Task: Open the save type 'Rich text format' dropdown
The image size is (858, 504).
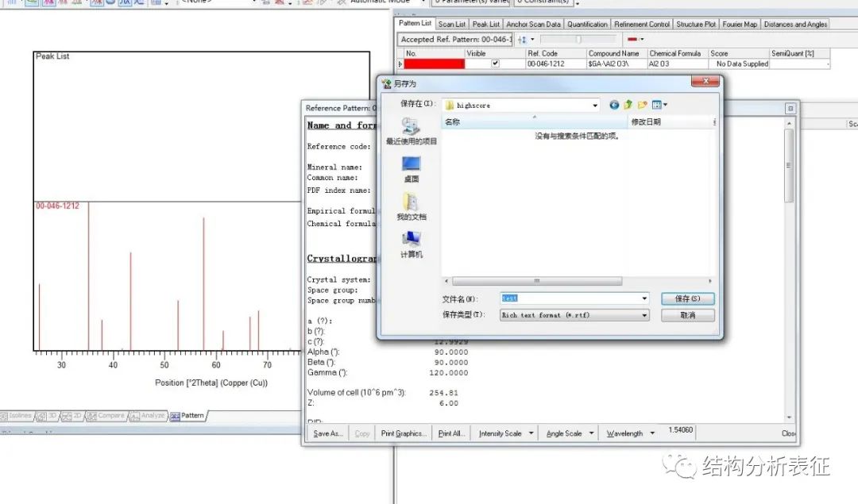Action: pos(644,315)
